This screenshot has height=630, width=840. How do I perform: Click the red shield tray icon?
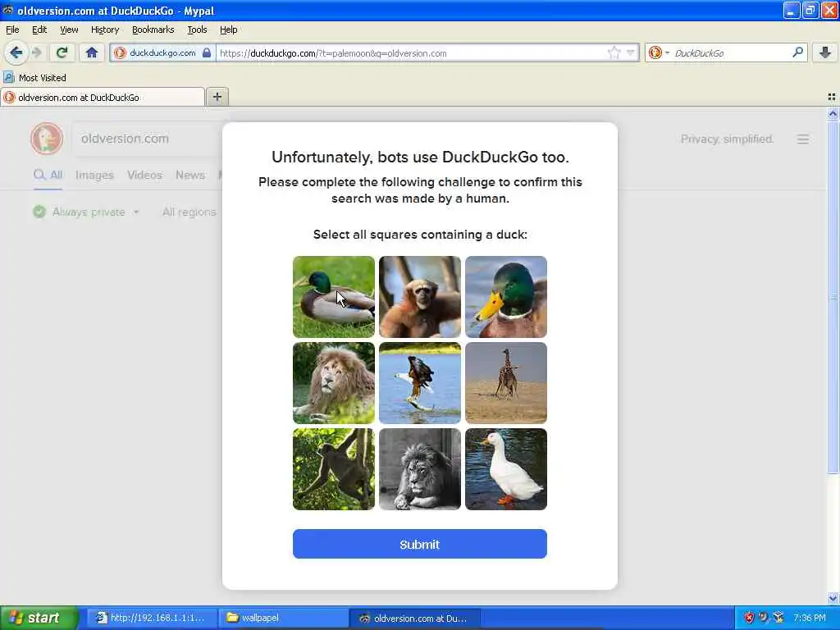click(749, 618)
